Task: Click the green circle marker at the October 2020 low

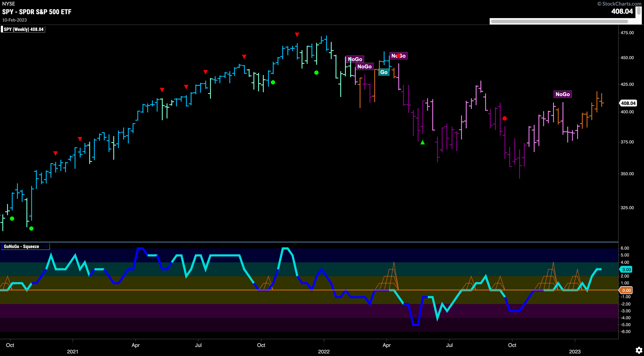Action: (12, 218)
